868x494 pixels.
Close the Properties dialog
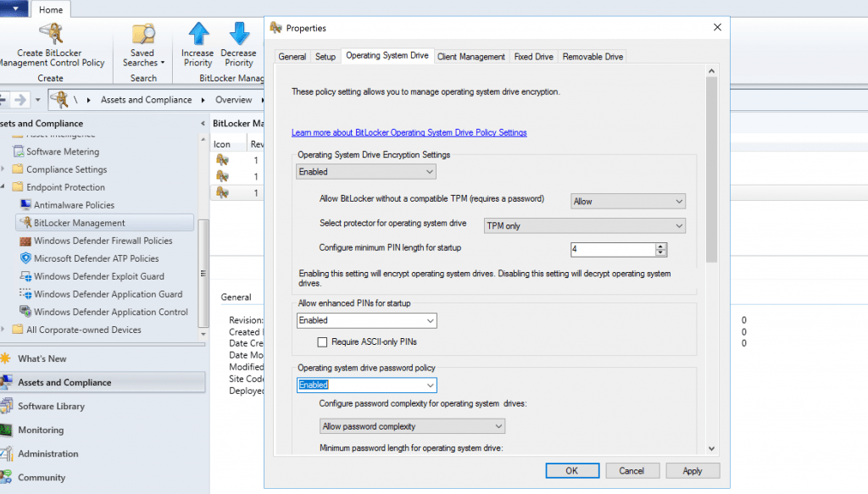click(717, 27)
